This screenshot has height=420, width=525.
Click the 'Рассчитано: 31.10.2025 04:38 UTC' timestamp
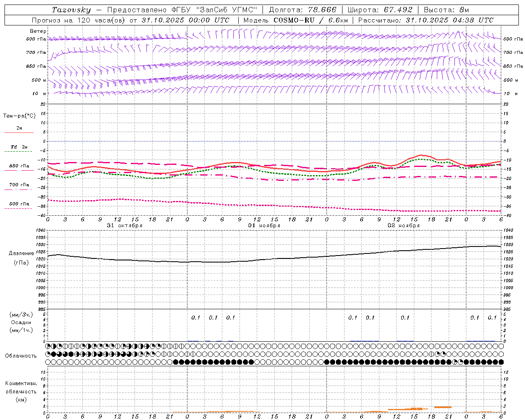coord(426,20)
